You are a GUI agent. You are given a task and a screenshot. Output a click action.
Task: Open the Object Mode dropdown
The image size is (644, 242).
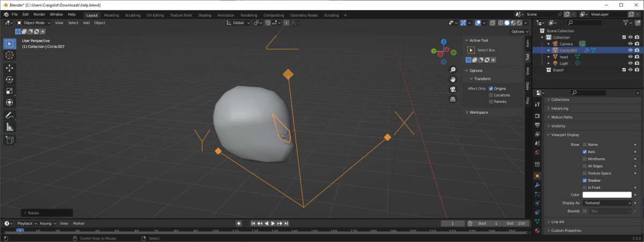pos(33,23)
